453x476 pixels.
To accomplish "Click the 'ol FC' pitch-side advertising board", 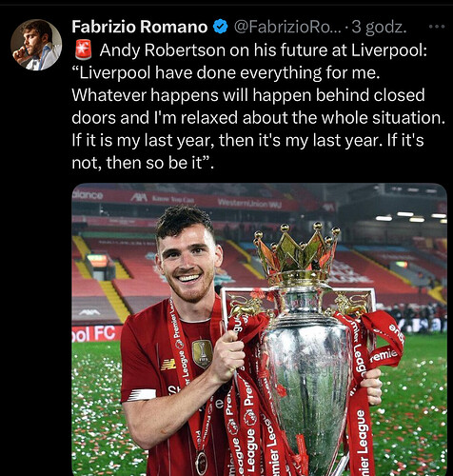I will [96, 333].
